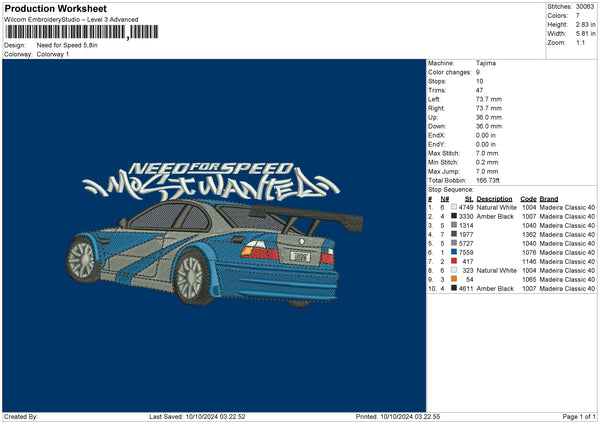Screen dimensions: 600x424
Task: Click the "Created By:" footer label
Action: click(21, 417)
